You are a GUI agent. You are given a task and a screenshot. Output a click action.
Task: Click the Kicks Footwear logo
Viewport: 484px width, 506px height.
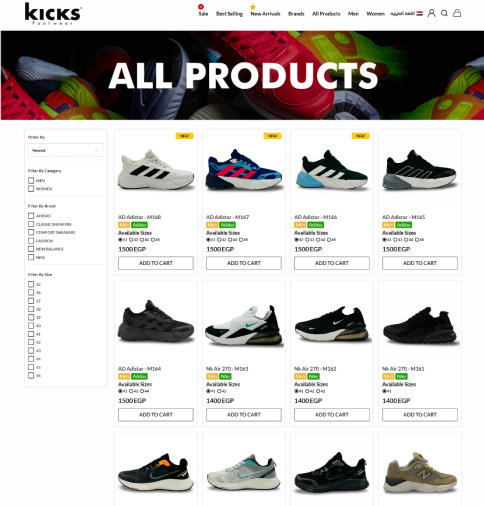click(53, 14)
